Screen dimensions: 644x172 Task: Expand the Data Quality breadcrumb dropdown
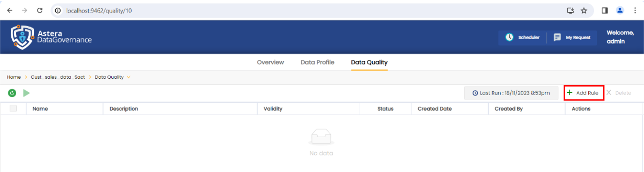(128, 77)
